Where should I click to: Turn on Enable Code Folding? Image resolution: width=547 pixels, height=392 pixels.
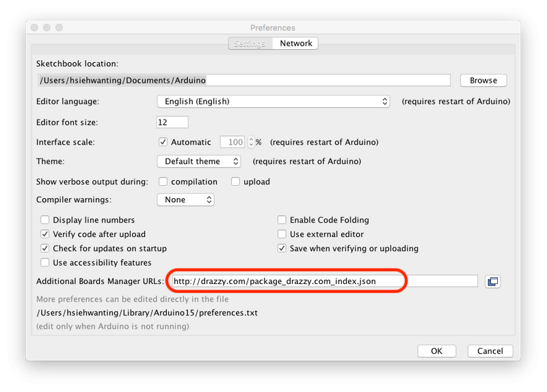282,220
